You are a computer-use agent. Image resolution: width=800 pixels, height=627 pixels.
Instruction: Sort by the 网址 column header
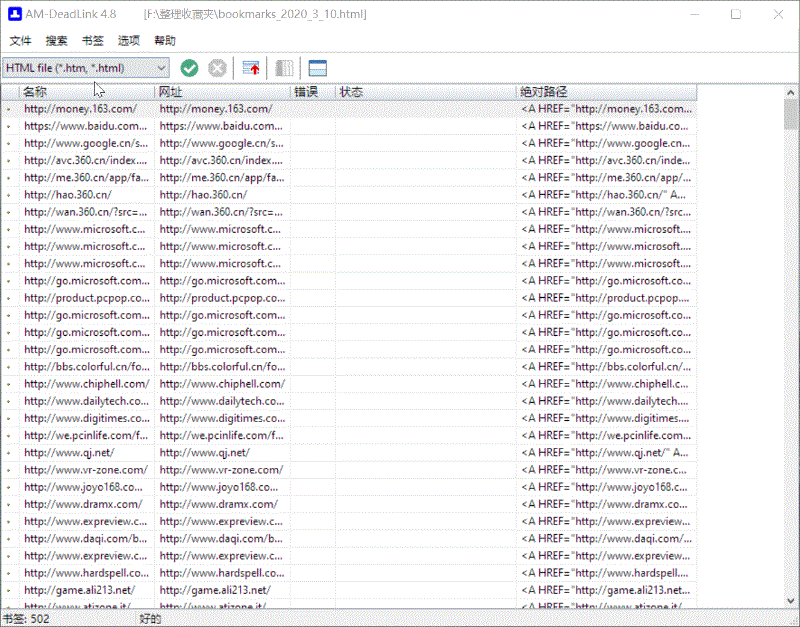[222, 92]
